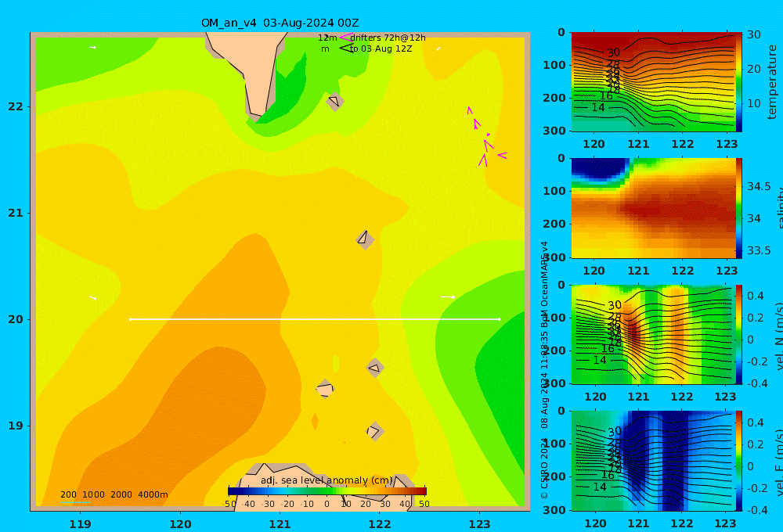This screenshot has width=783, height=532.
Task: Click the 'drifters 72h@12h' legend text
Action: (388, 38)
